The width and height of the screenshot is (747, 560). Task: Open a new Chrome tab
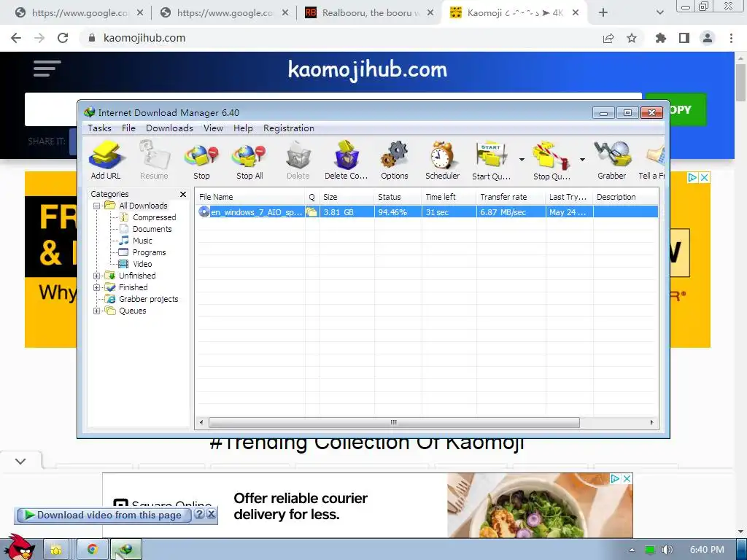point(603,13)
